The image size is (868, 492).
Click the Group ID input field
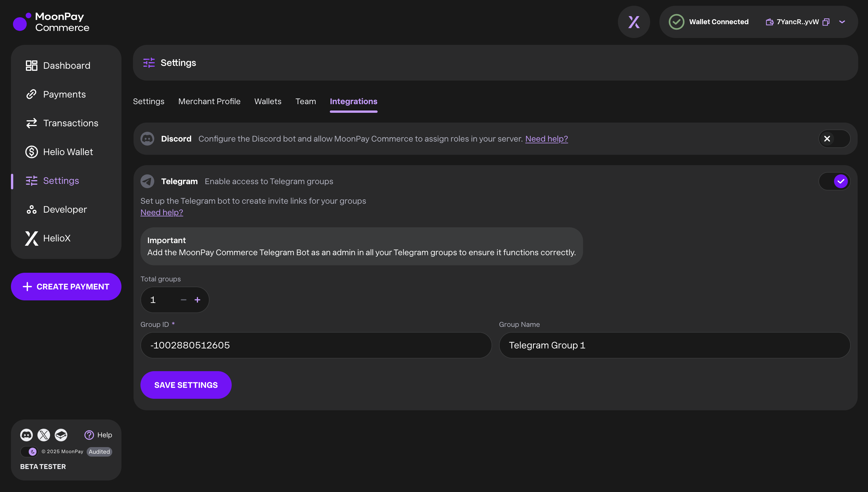(316, 345)
